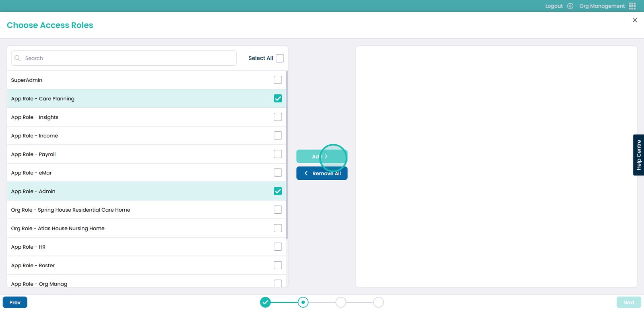Check the App Role - Insights checkbox
The image size is (644, 310).
tap(278, 117)
